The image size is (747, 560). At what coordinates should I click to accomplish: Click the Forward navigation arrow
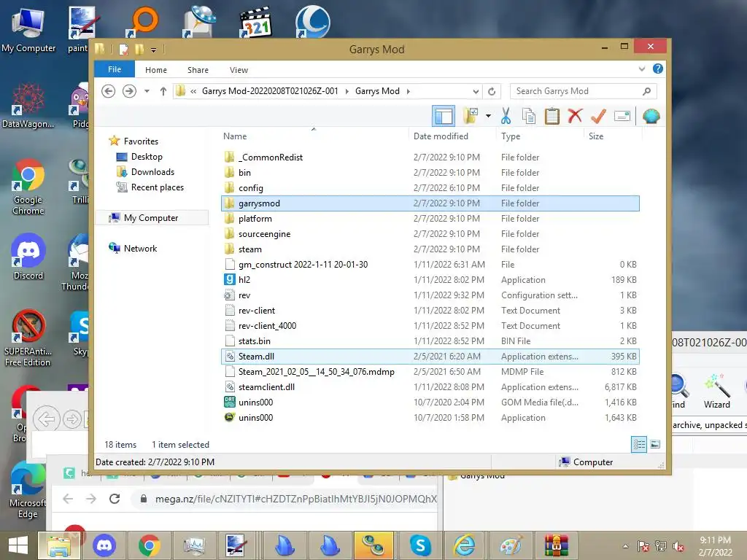(x=129, y=91)
